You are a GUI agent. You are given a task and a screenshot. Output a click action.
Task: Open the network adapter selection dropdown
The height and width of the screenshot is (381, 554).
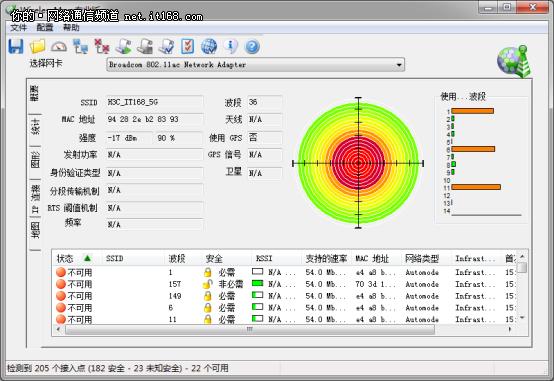255,65
